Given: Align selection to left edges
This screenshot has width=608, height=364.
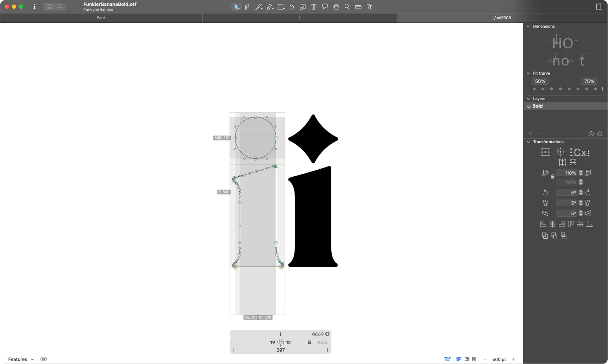Looking at the screenshot, I should [x=543, y=224].
